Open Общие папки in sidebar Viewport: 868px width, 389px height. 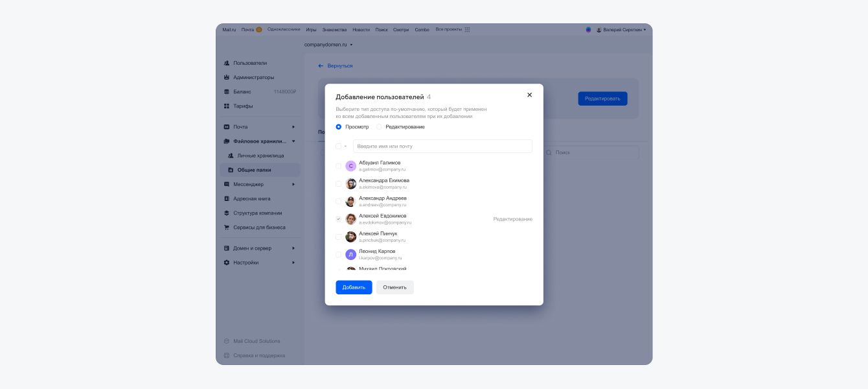pyautogui.click(x=254, y=170)
